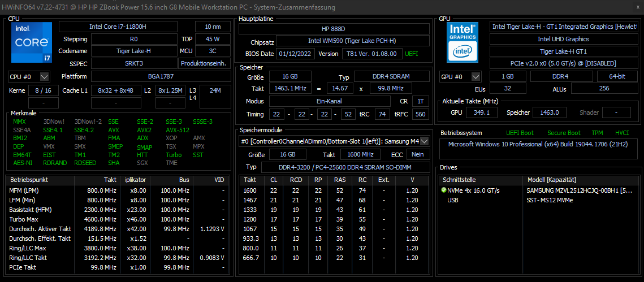Click the Intel WM590 chipset field
Viewport: 644px width, 282px height.
click(x=352, y=41)
